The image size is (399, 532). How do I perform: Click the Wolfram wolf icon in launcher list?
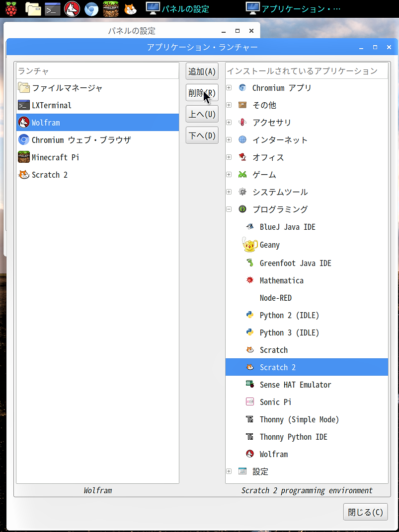coord(24,123)
